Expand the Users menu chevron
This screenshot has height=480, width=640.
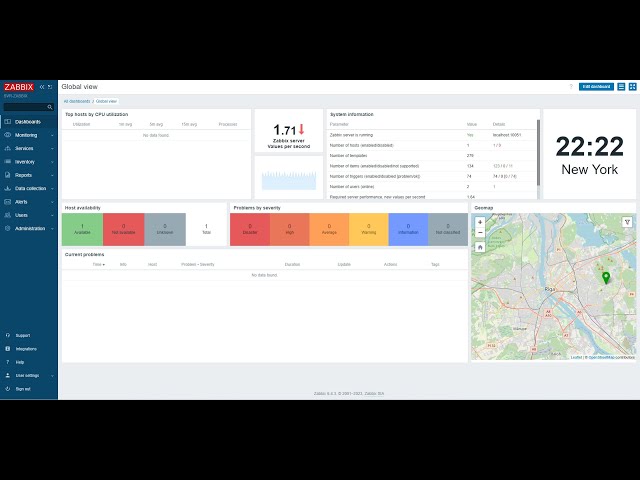52,215
